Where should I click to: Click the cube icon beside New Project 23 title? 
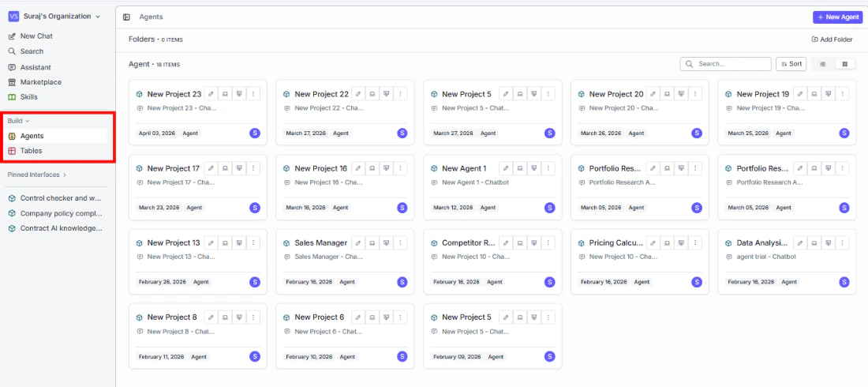140,94
